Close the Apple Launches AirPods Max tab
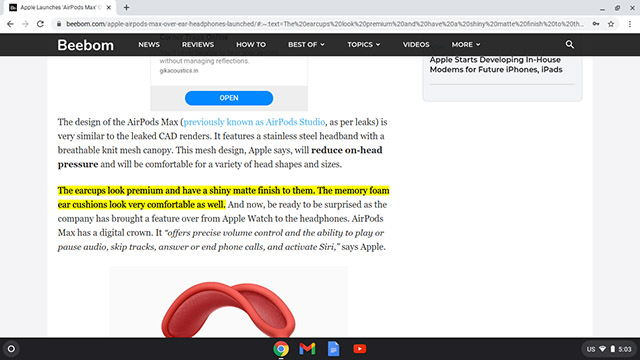 (109, 7)
